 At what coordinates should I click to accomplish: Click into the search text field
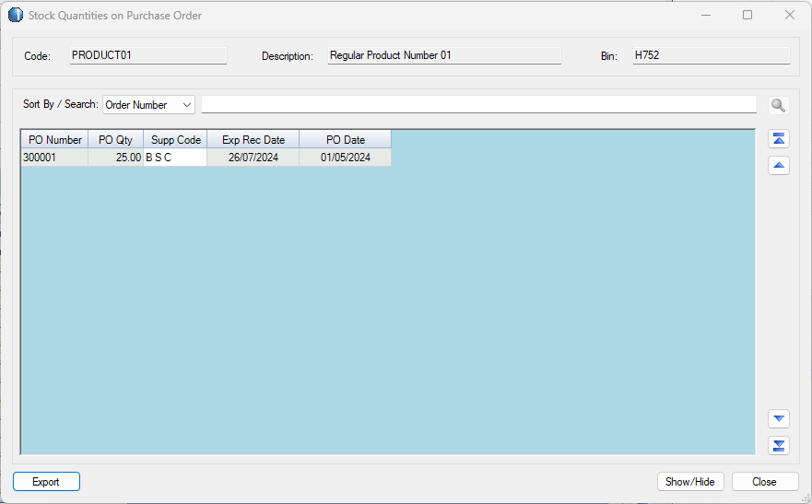point(479,104)
